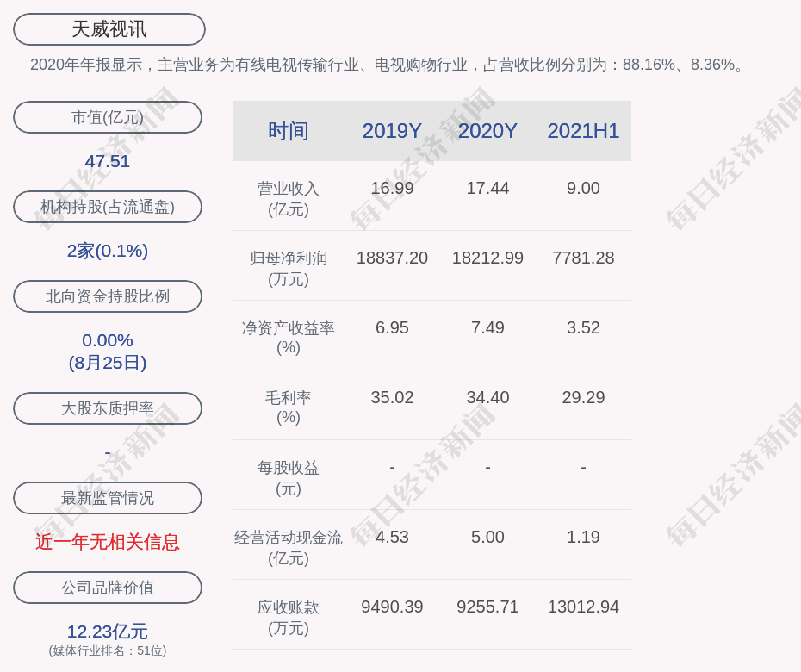Click cash flow value 5.00
Image resolution: width=801 pixels, height=672 pixels.
point(487,537)
